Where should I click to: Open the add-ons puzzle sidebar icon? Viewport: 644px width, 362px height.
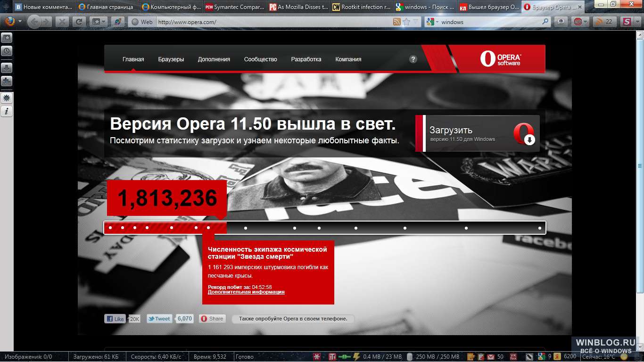click(x=7, y=81)
